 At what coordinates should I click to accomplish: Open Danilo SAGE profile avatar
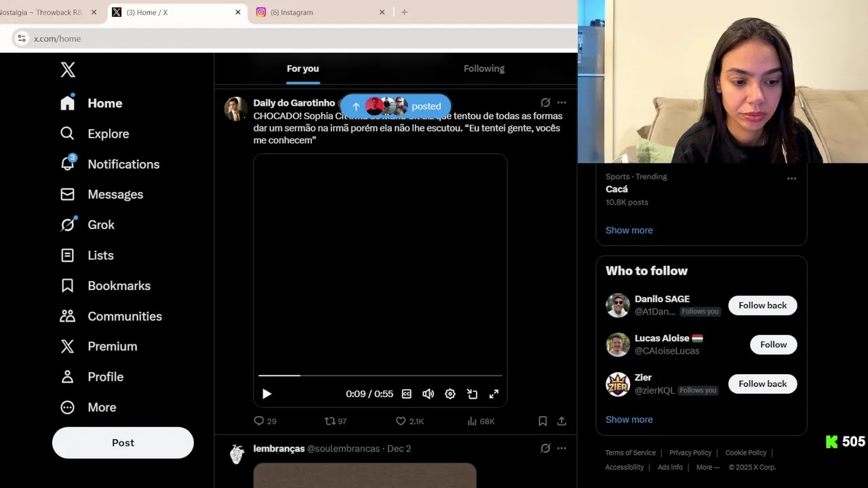coord(618,306)
